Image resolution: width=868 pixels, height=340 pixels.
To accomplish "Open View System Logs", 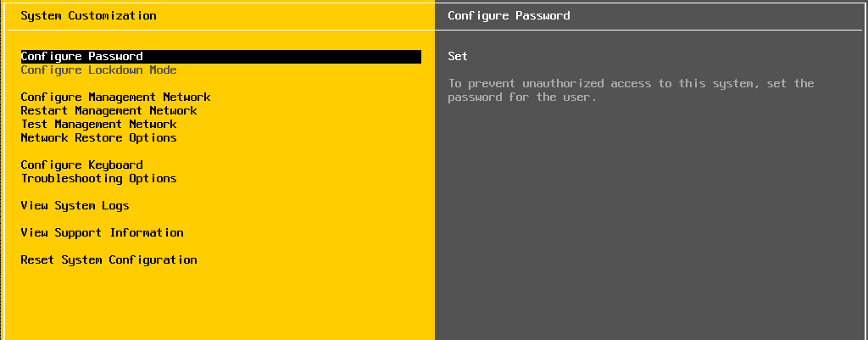I will pyautogui.click(x=75, y=205).
